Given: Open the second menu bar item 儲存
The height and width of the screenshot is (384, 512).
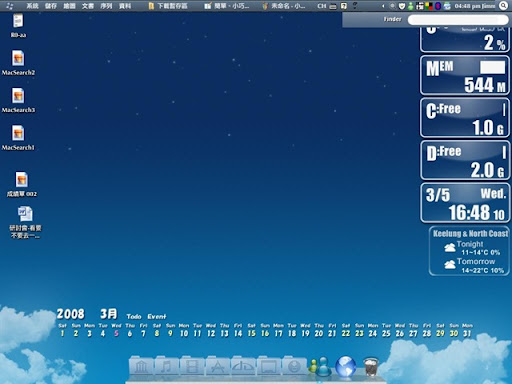Looking at the screenshot, I should (x=51, y=6).
